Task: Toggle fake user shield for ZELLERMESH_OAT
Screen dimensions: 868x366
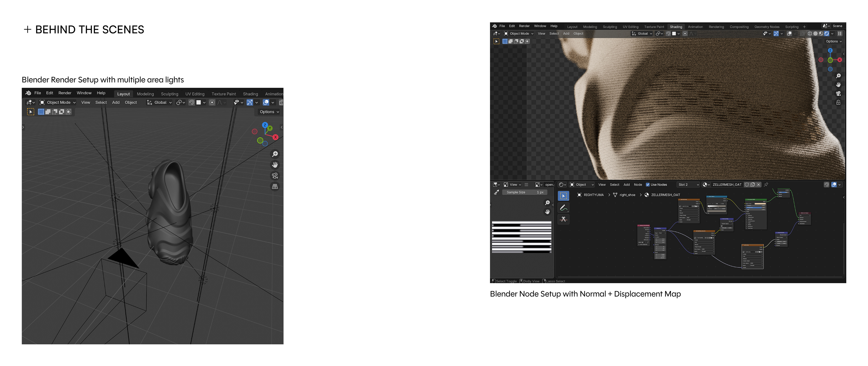Action: pos(747,185)
